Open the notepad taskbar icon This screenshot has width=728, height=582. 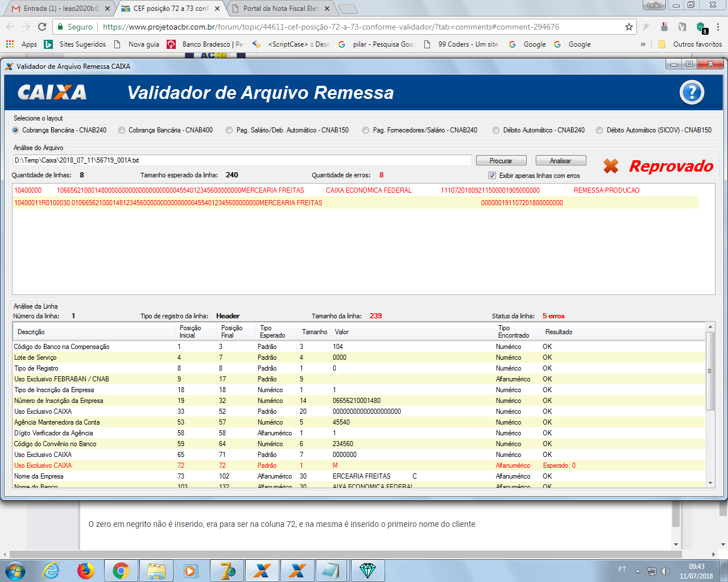332,570
